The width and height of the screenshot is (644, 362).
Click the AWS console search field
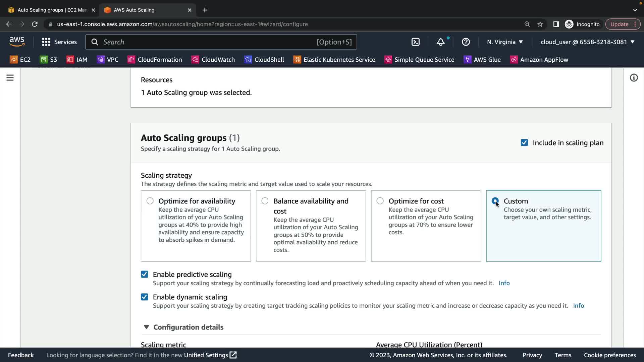[x=208, y=42]
